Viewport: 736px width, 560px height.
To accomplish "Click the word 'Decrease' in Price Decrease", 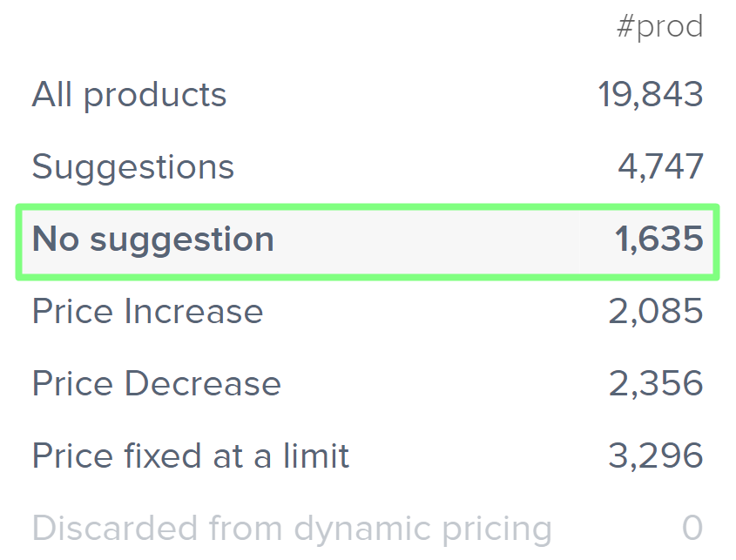I will [x=202, y=383].
